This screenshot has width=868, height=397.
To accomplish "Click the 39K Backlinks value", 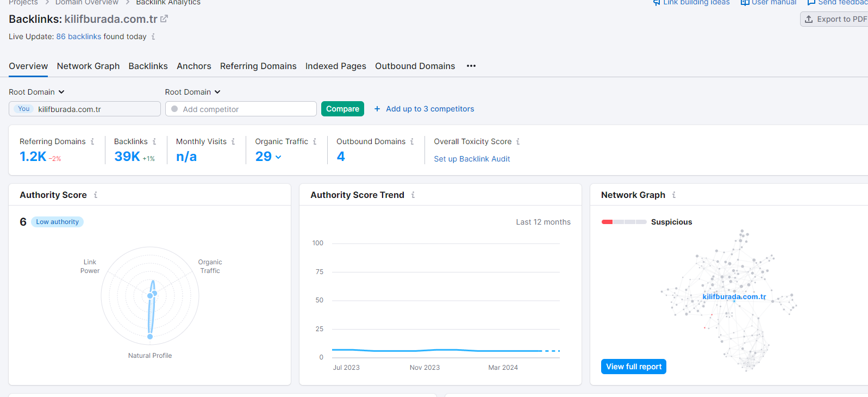I will coord(127,157).
